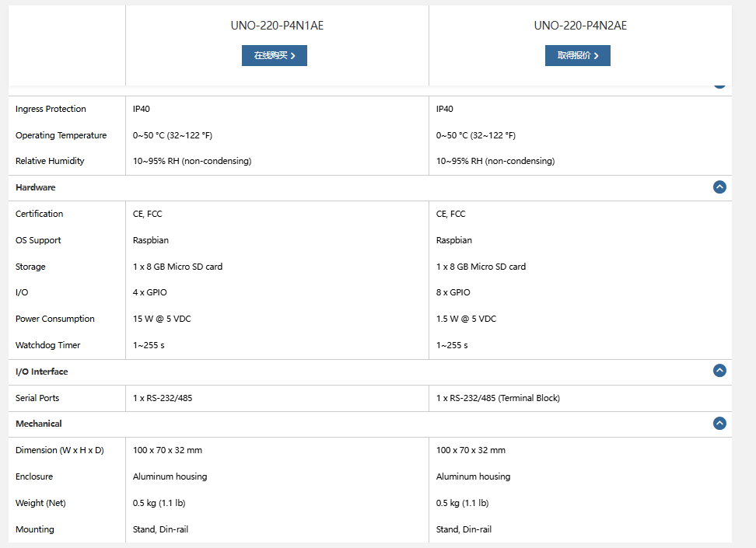Click the 15 W @ 5 VDC value

(162, 319)
